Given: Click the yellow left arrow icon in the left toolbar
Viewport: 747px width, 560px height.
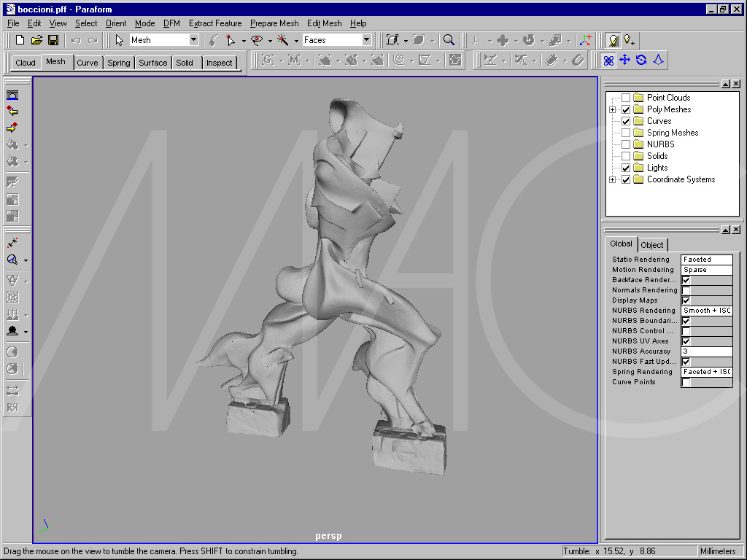Looking at the screenshot, I should (x=12, y=111).
